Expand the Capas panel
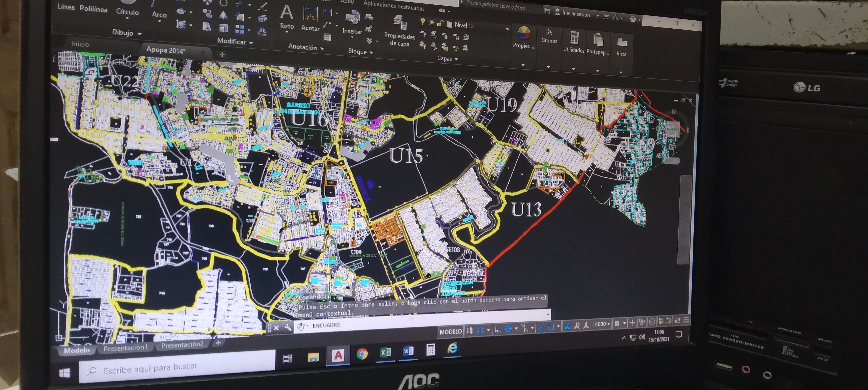 pyautogui.click(x=448, y=59)
